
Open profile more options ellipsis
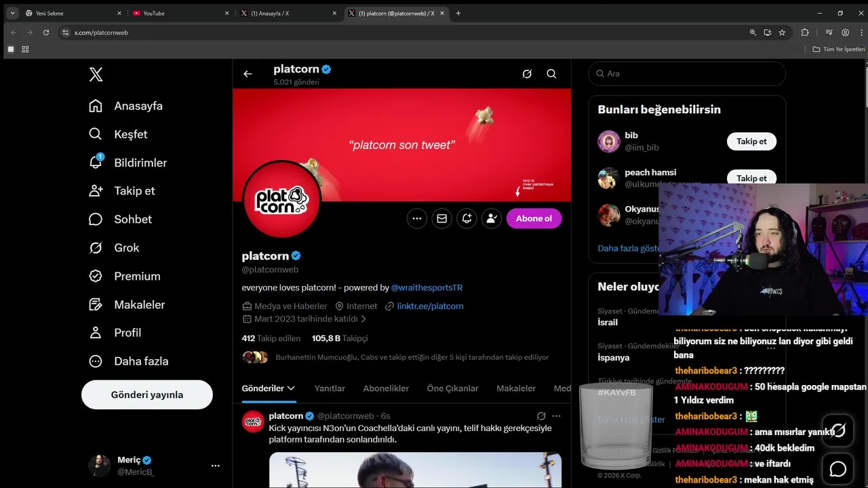417,218
